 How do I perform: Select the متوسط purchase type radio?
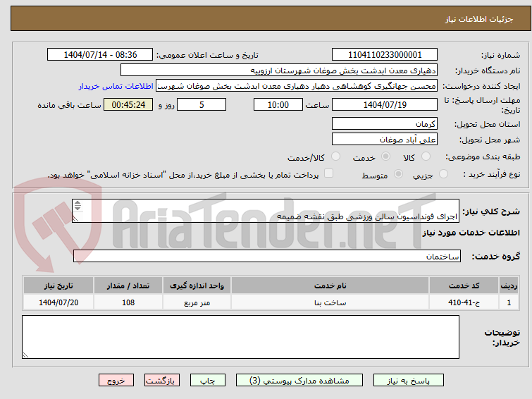pos(398,174)
